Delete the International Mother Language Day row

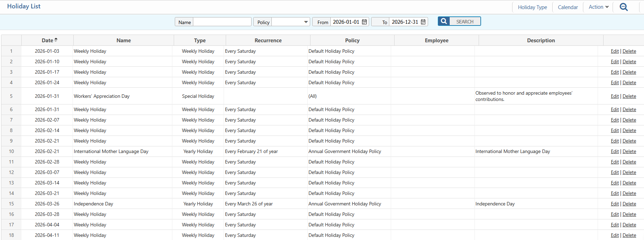(x=629, y=151)
